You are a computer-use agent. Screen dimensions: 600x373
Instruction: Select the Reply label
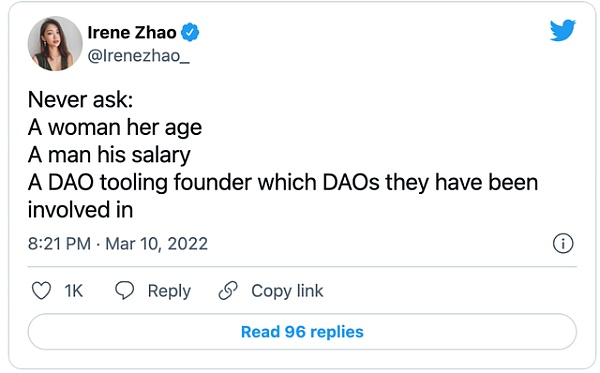click(169, 291)
